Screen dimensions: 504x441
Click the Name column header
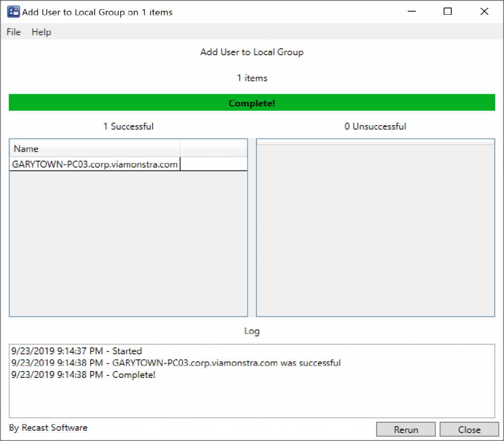click(94, 149)
